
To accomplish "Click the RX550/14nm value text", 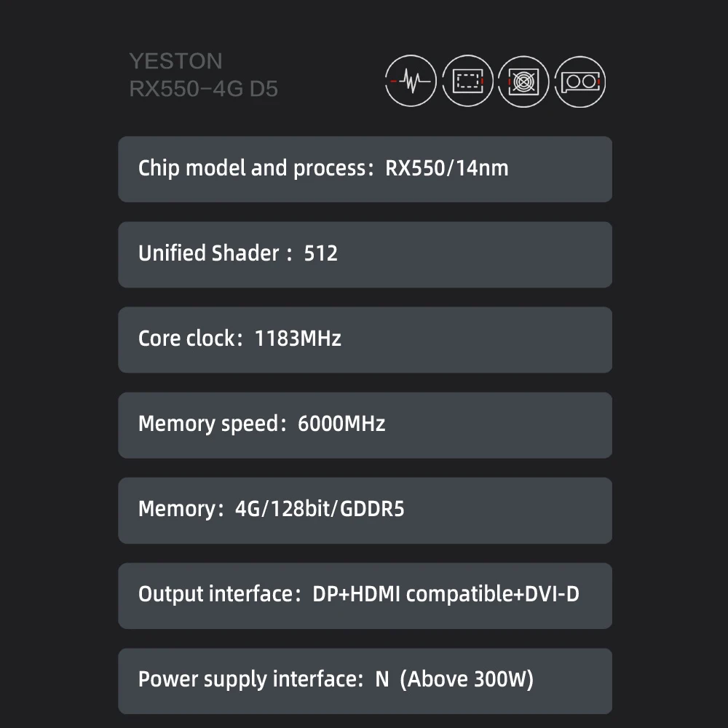I will pos(446,169).
